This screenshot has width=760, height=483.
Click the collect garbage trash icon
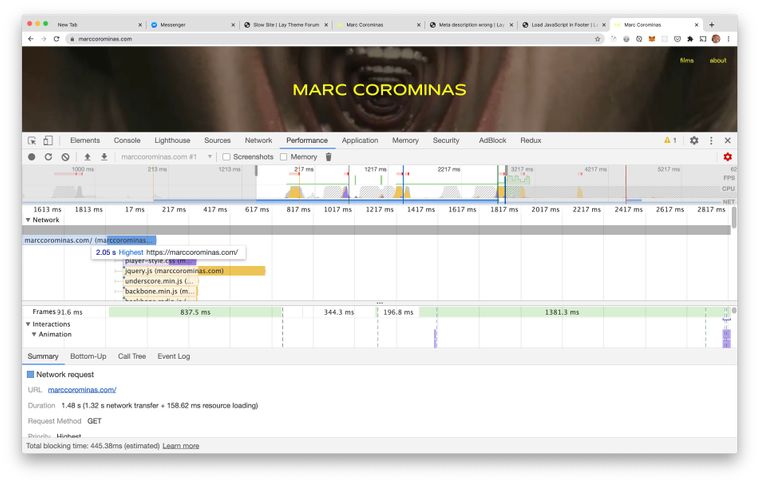pos(328,157)
